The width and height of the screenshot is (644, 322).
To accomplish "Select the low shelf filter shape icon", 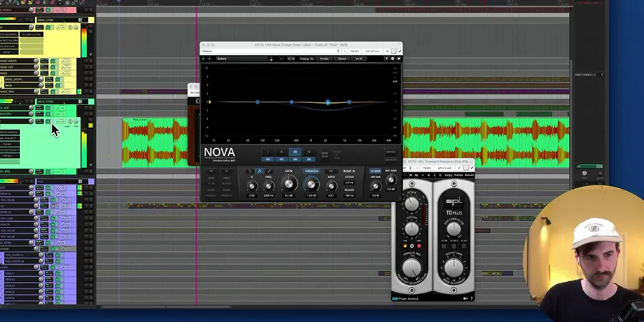I will [250, 171].
